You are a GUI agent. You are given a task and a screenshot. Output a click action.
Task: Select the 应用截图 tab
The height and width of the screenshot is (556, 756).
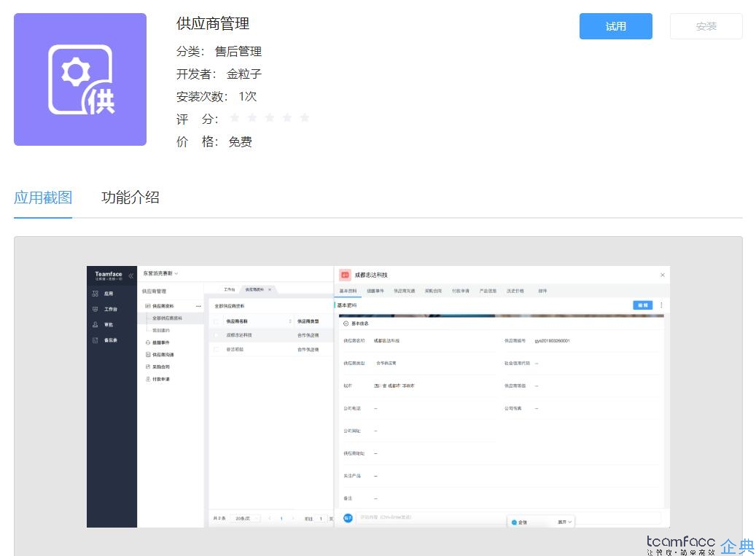43,197
